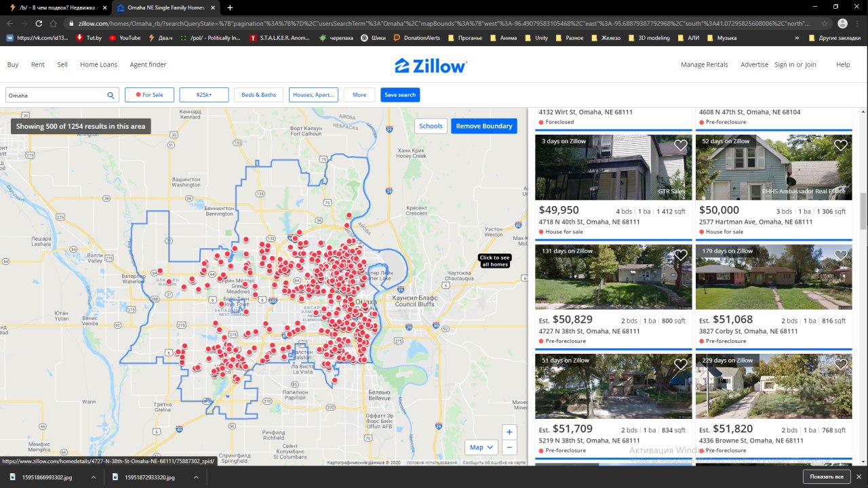The height and width of the screenshot is (488, 868).
Task: Close the downloads bar with X
Action: click(x=859, y=477)
